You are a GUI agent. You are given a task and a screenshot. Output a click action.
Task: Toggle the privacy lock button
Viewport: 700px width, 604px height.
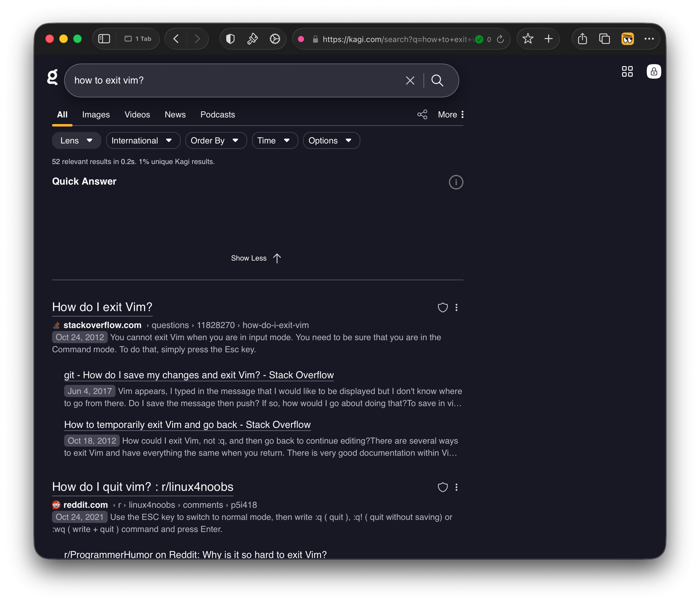tap(653, 72)
